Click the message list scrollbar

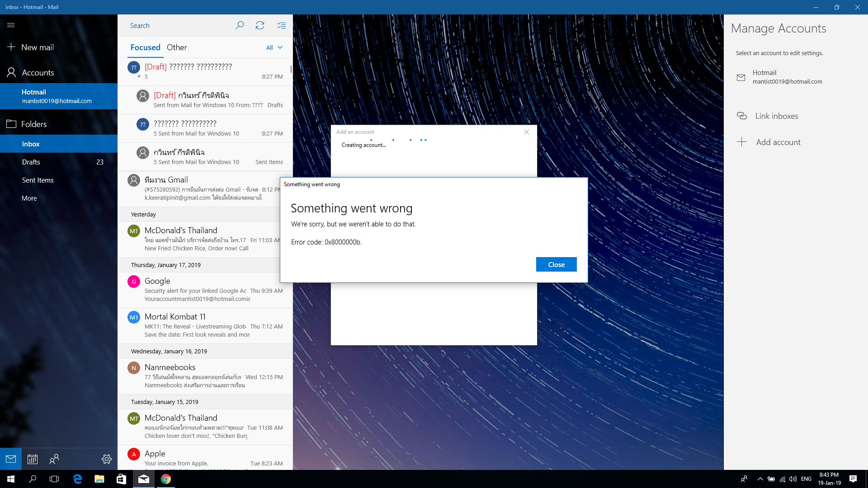pyautogui.click(x=291, y=69)
